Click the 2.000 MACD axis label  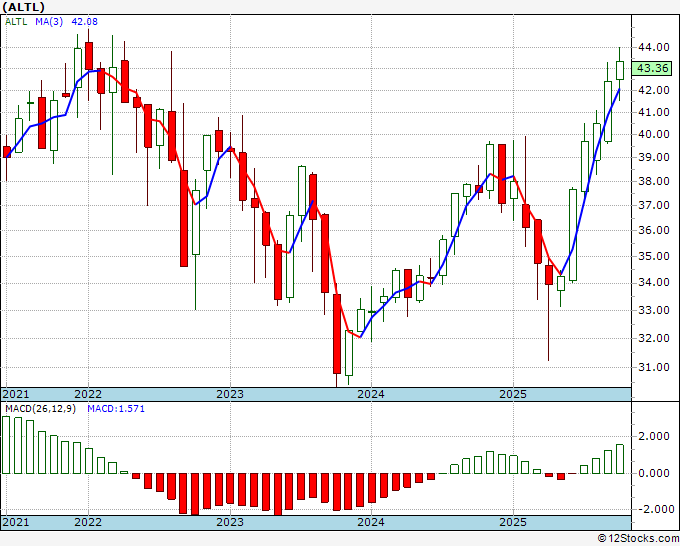(653, 437)
